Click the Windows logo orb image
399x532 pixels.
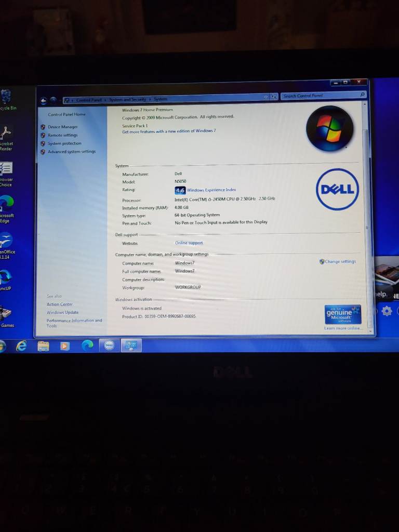click(x=329, y=128)
